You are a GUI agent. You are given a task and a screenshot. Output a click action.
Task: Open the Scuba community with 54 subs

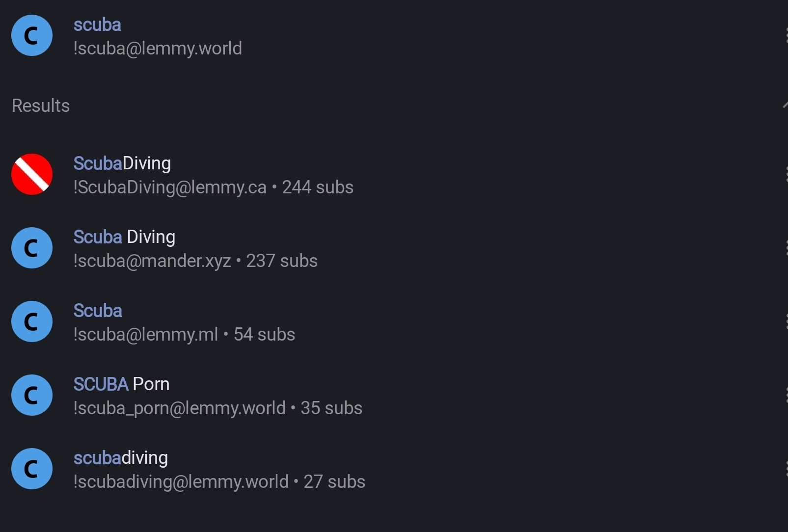coord(98,311)
